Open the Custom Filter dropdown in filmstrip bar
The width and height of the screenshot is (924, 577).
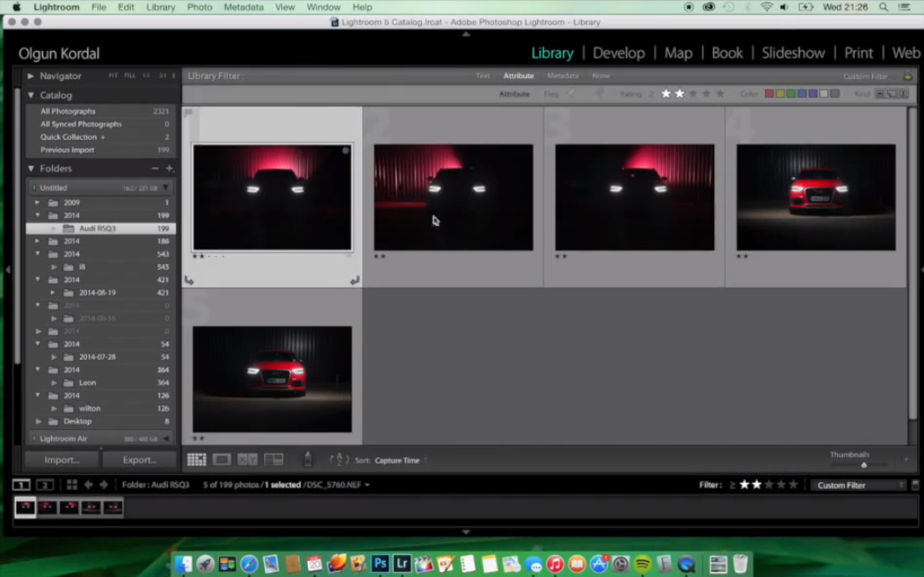857,485
